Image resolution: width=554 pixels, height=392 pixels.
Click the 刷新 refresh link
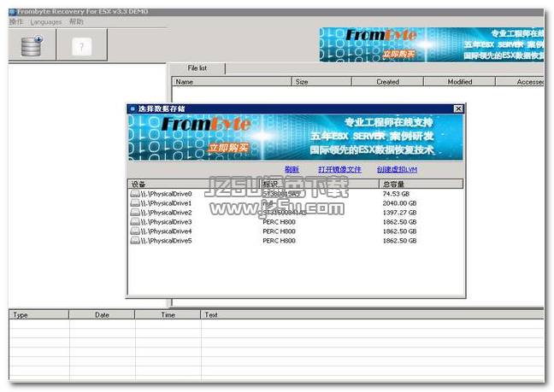pyautogui.click(x=292, y=169)
